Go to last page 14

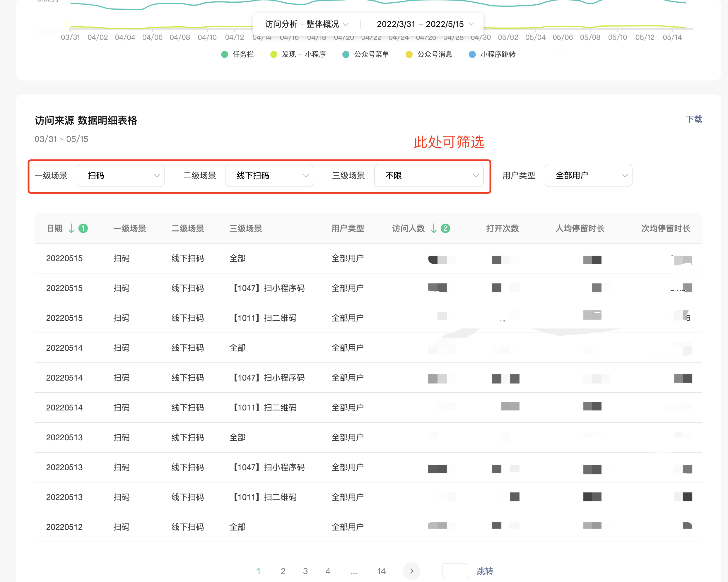click(x=381, y=571)
